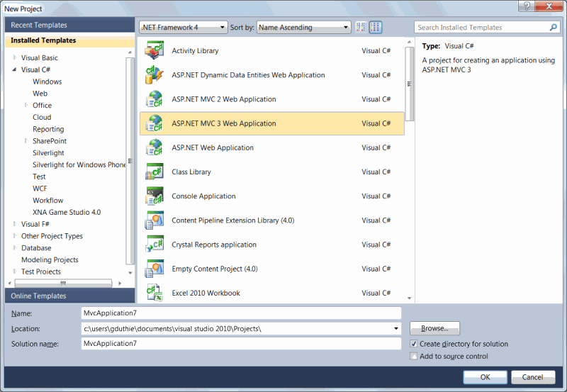This screenshot has height=392, width=567.
Task: Open the Online Templates section
Action: tap(69, 296)
